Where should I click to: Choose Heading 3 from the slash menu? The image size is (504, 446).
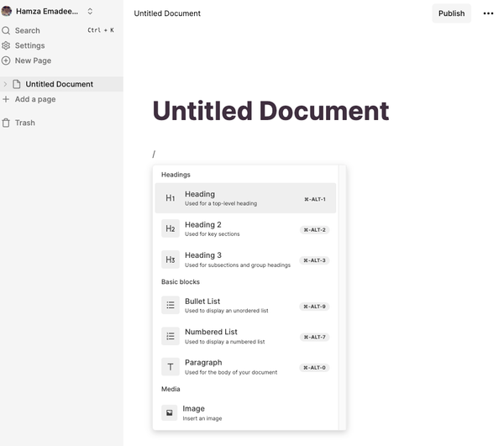coord(245,260)
